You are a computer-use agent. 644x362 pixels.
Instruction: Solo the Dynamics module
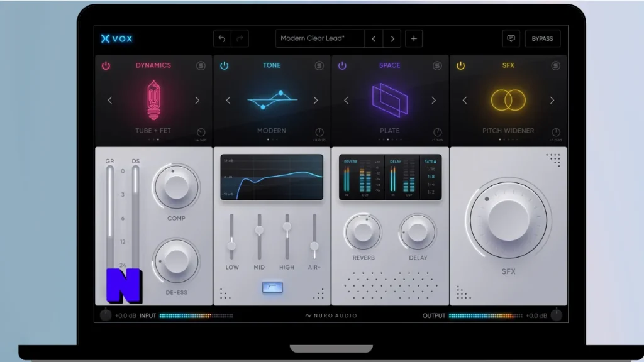point(201,65)
